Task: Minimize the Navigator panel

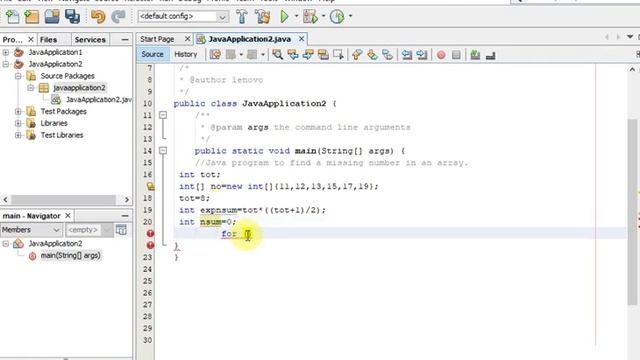Action: [125, 216]
